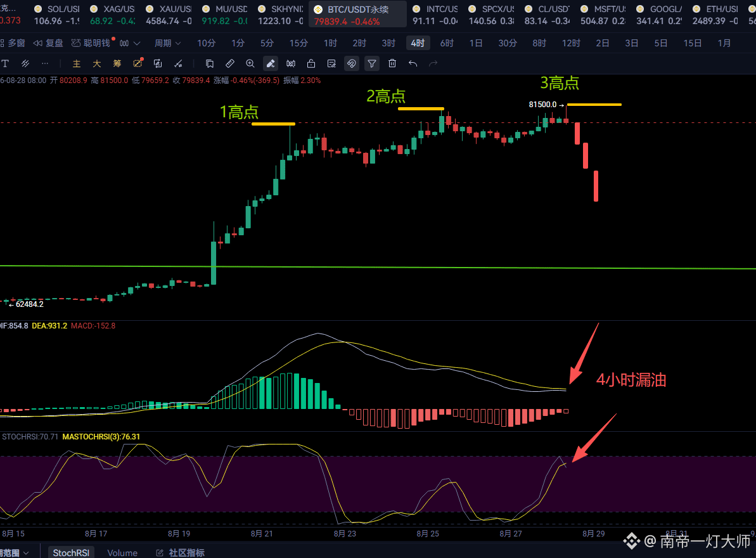Expand the chart type candlestick dropdown
756x558 pixels.
(130, 43)
